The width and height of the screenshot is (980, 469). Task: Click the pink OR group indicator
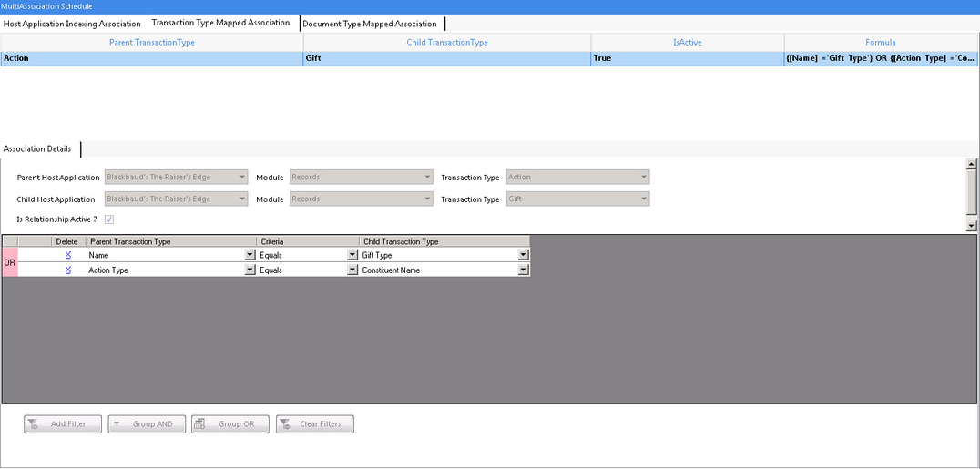pos(10,262)
